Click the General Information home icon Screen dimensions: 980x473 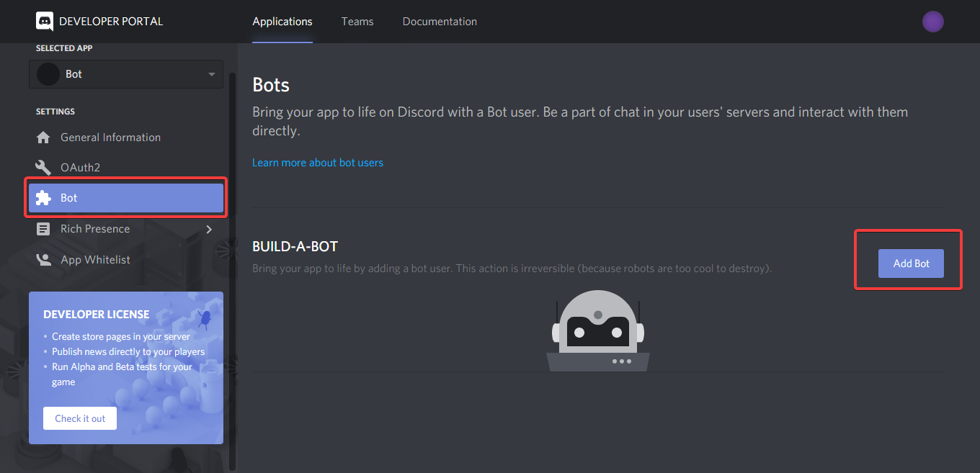(x=43, y=138)
